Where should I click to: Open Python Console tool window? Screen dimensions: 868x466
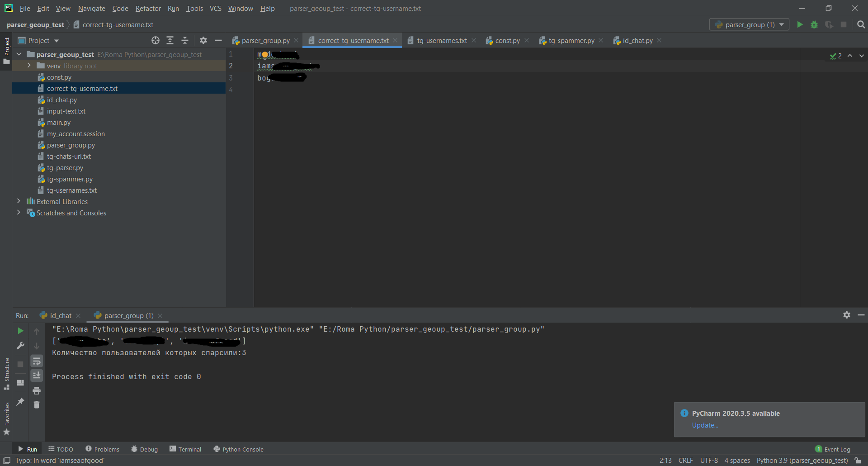(238, 449)
